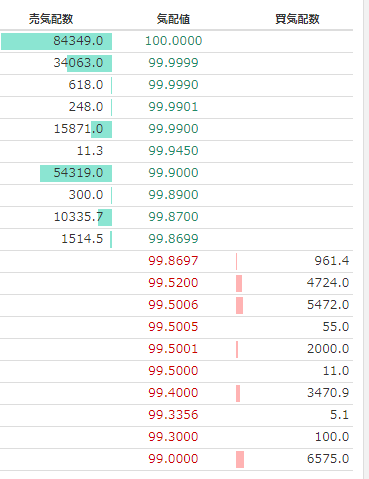The width and height of the screenshot is (369, 479).
Task: Select bid price 99.5000
Action: (174, 371)
